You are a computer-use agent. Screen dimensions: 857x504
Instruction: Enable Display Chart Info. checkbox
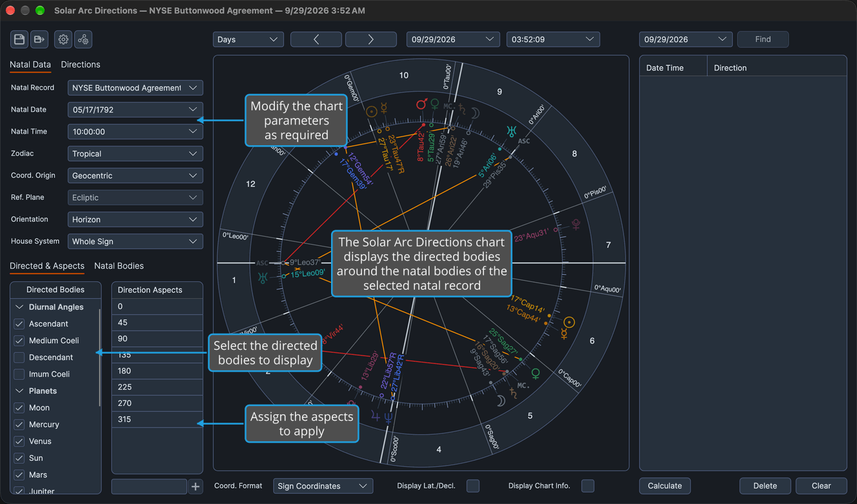(588, 486)
